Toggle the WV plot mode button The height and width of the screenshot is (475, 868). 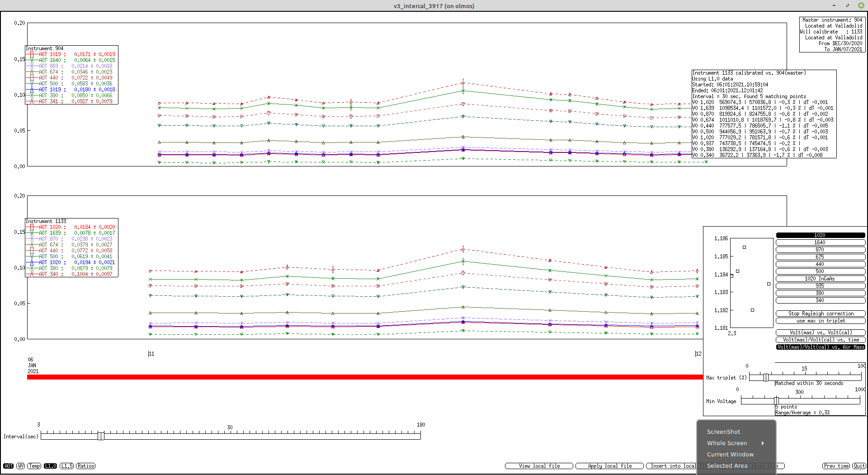pos(21,466)
